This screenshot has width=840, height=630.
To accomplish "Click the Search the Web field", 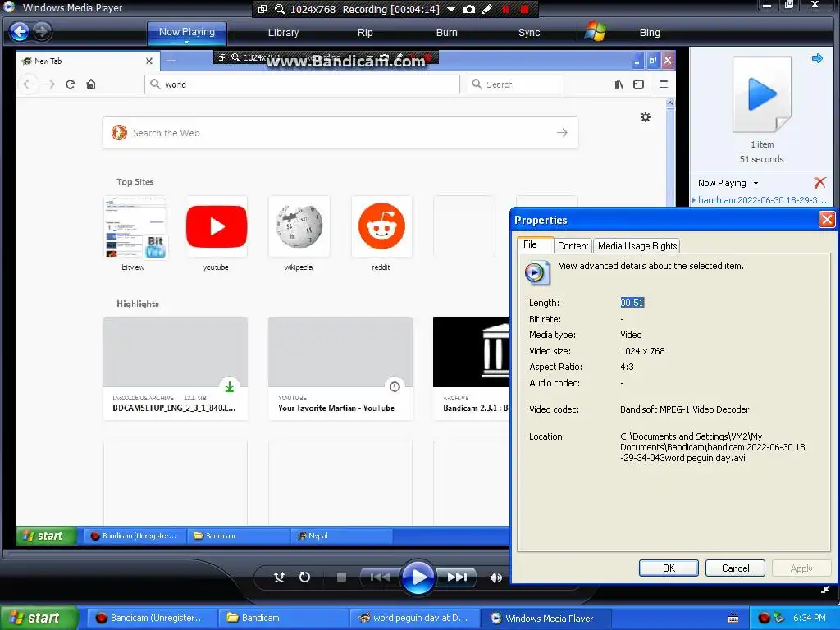I will [340, 133].
